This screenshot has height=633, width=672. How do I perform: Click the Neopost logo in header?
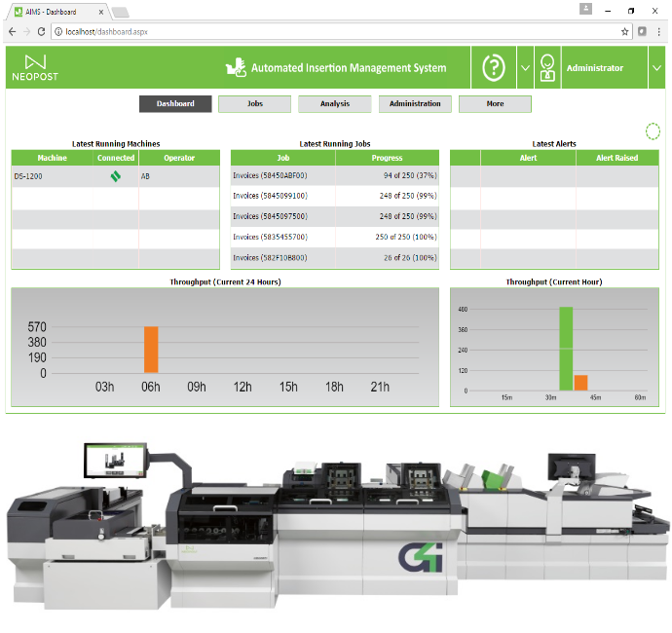tap(34, 66)
